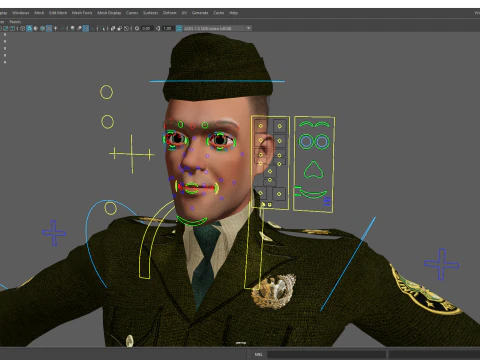Click the exposure value field 0.00
Viewport: 480px width, 360px height.
click(x=146, y=28)
